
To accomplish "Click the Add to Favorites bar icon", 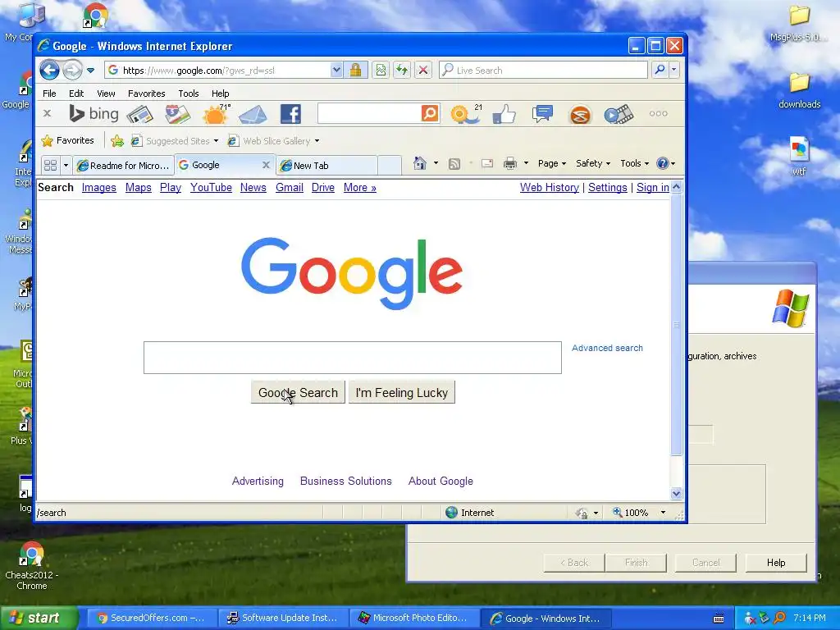I will pyautogui.click(x=117, y=141).
